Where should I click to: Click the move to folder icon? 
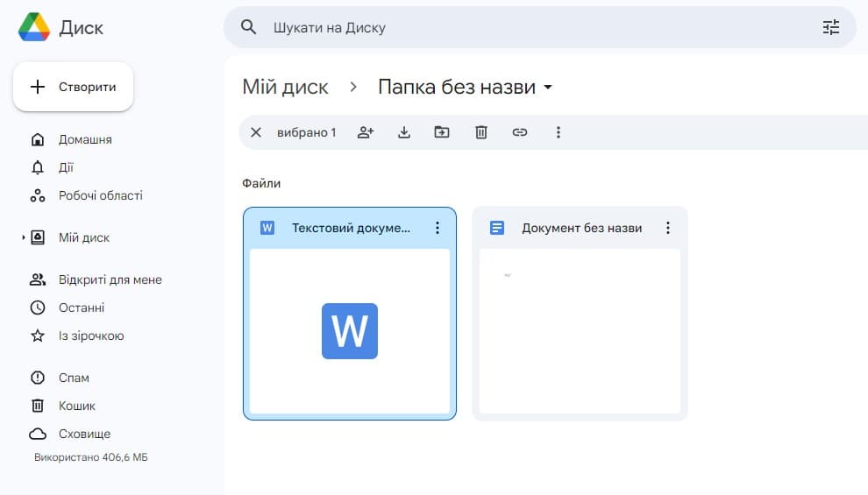[442, 132]
